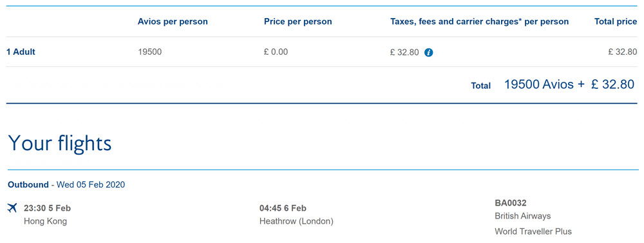Image resolution: width=644 pixels, height=243 pixels.
Task: Click Heathrow (London) arrival airport
Action: coord(296,221)
